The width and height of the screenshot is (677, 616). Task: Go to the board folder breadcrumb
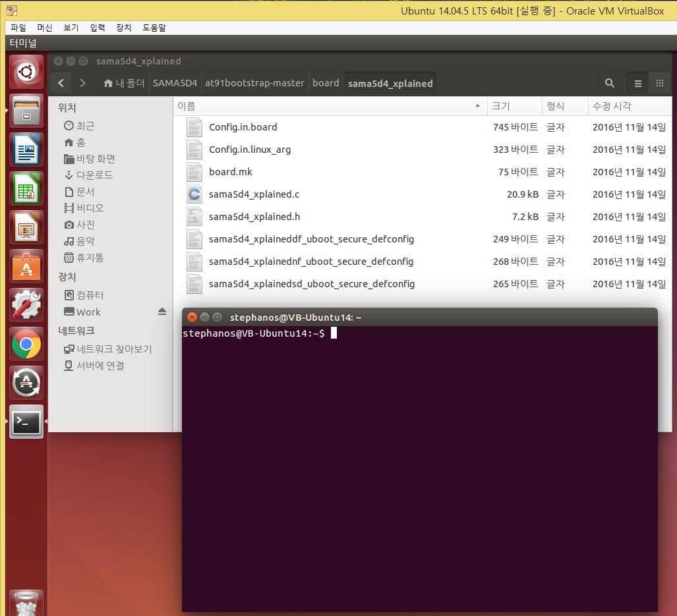click(x=326, y=83)
